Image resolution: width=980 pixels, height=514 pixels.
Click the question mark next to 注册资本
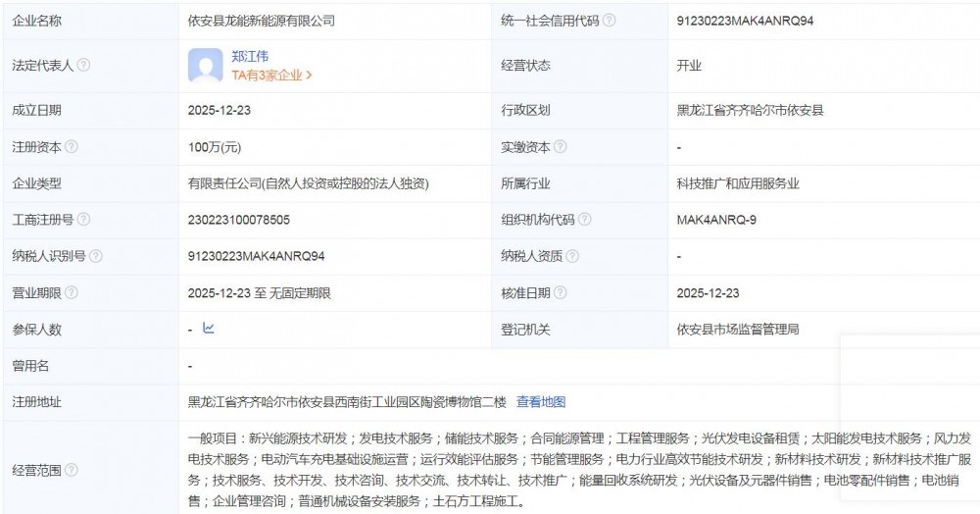pyautogui.click(x=71, y=147)
